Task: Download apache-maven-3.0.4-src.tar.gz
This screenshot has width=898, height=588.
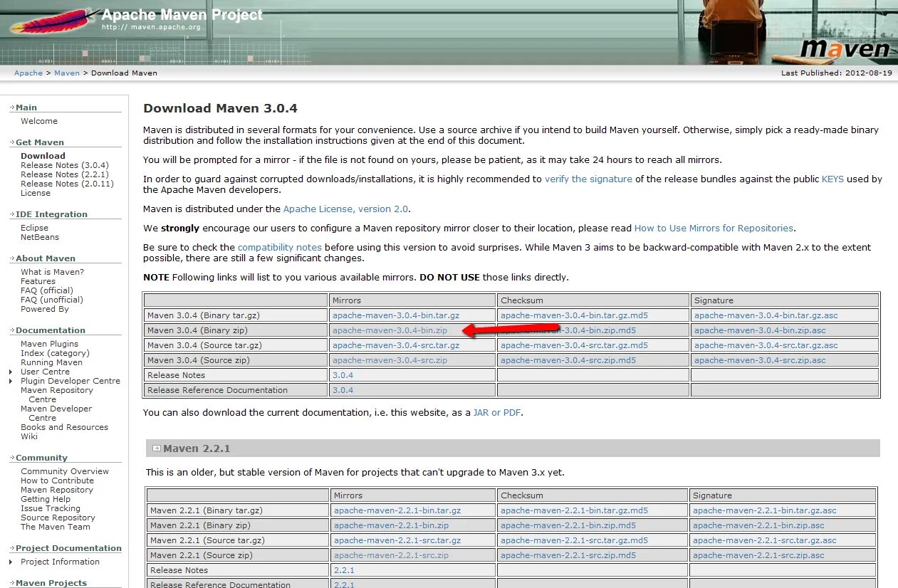Action: click(396, 345)
